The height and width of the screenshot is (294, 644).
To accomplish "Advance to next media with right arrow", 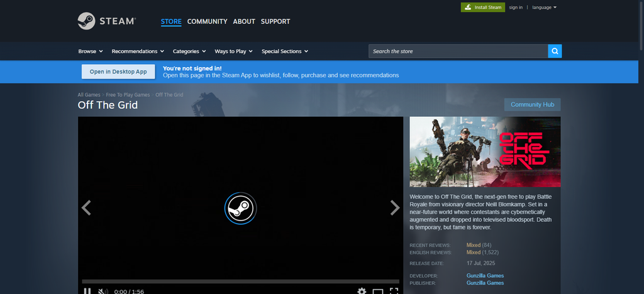I will [x=395, y=208].
